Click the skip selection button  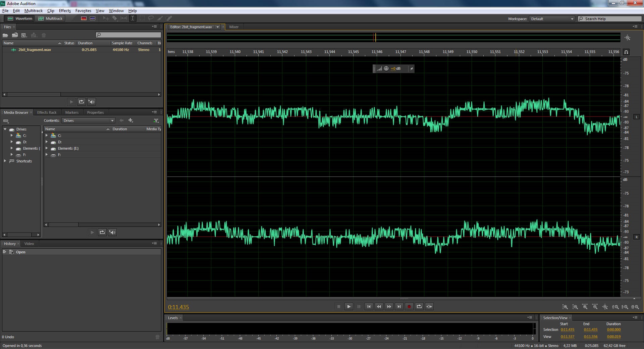click(429, 306)
